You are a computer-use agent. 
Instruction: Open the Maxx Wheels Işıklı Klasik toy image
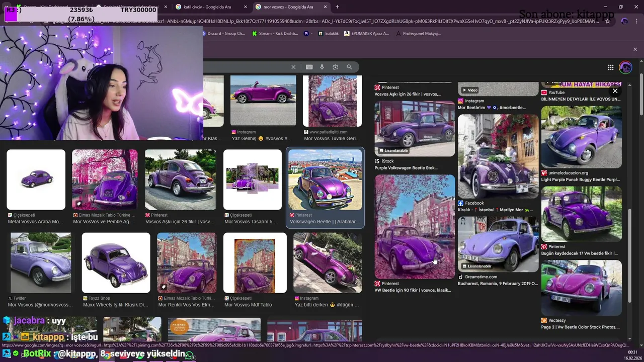pos(116,262)
